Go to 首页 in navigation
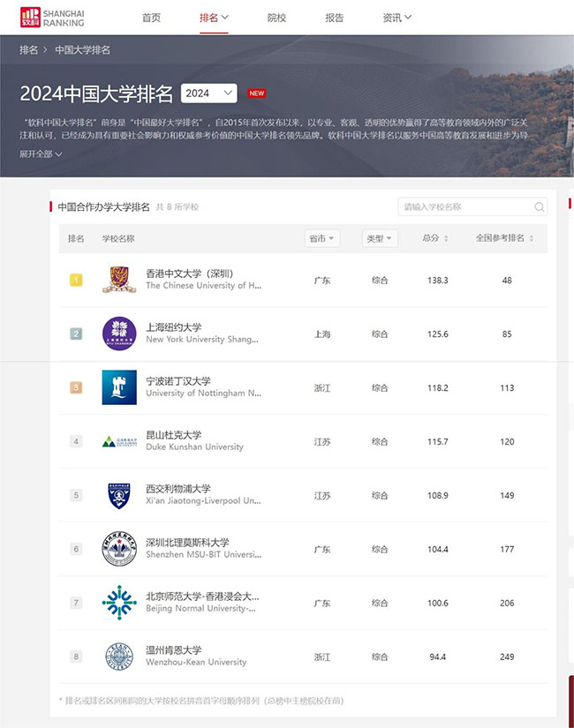 click(152, 18)
